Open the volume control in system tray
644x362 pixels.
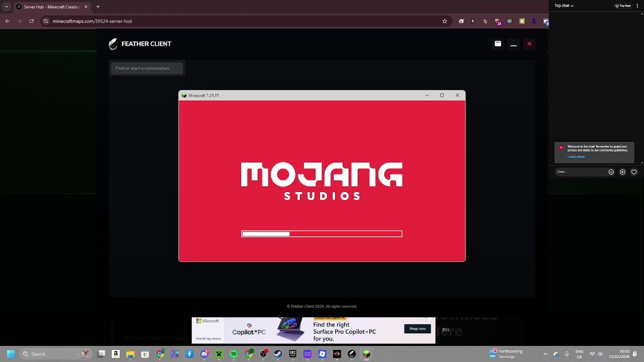coord(600,354)
